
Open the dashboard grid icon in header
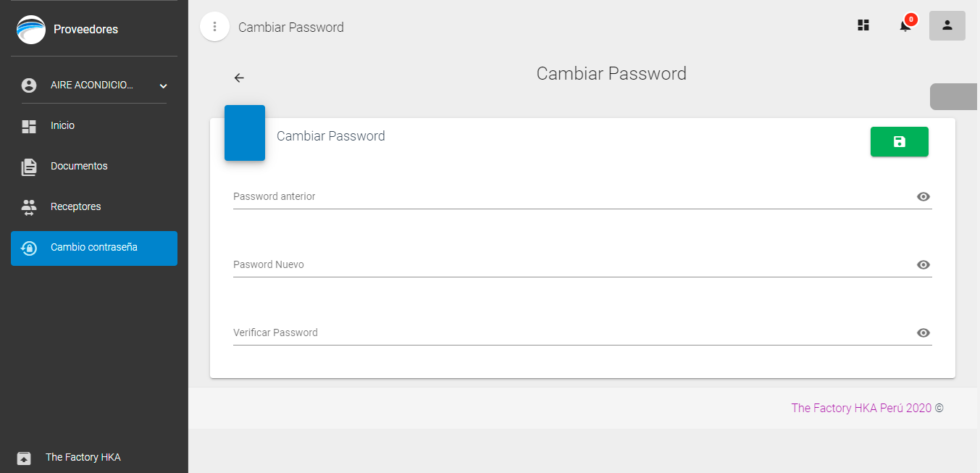pyautogui.click(x=863, y=25)
